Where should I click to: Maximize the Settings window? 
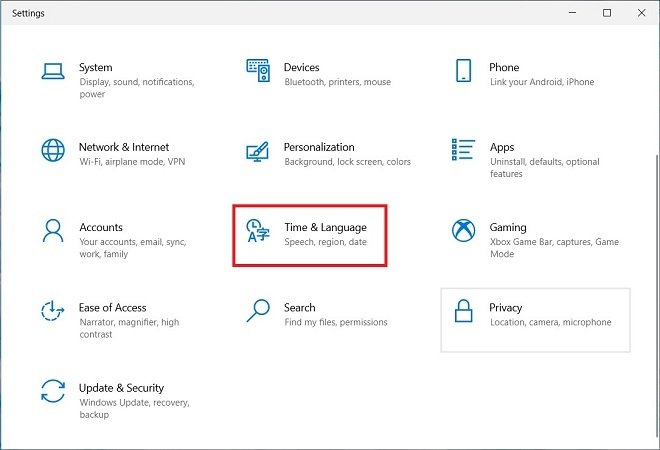point(607,13)
